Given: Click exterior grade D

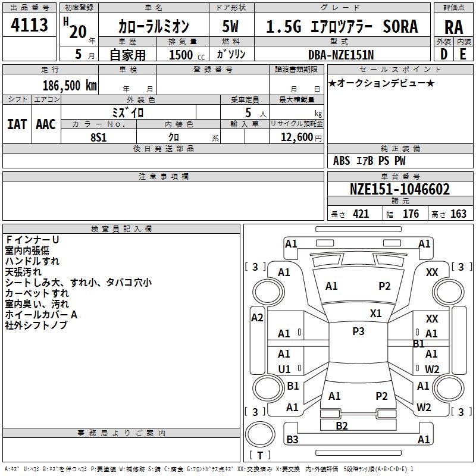Looking at the screenshot, I should (x=443, y=54).
